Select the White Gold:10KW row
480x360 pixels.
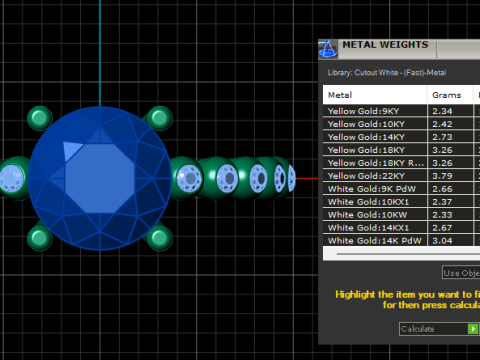pos(401,215)
